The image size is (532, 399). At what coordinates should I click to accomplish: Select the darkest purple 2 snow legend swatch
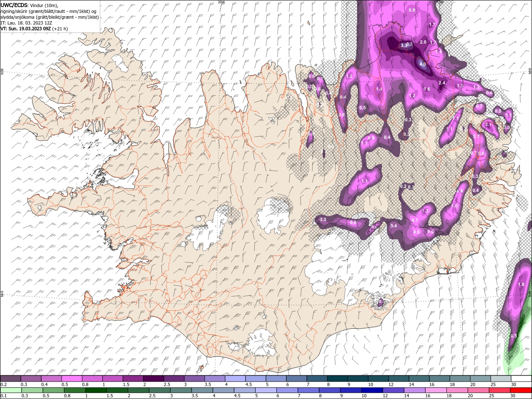click(153, 379)
